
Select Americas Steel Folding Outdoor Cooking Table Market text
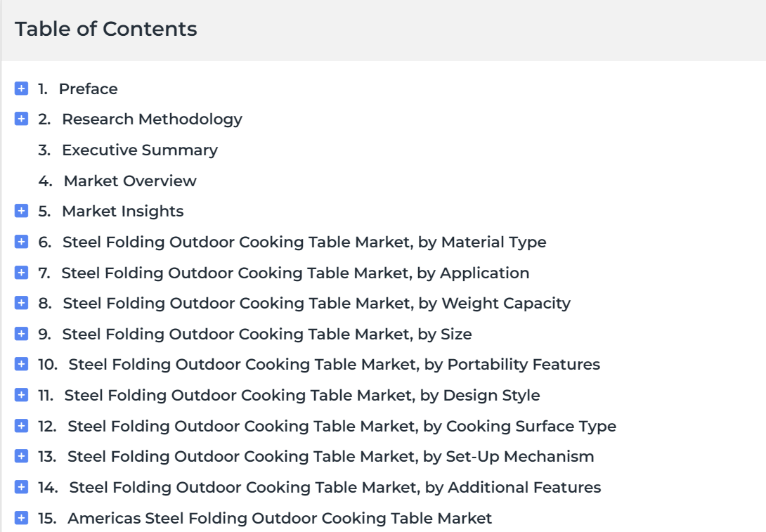(280, 518)
